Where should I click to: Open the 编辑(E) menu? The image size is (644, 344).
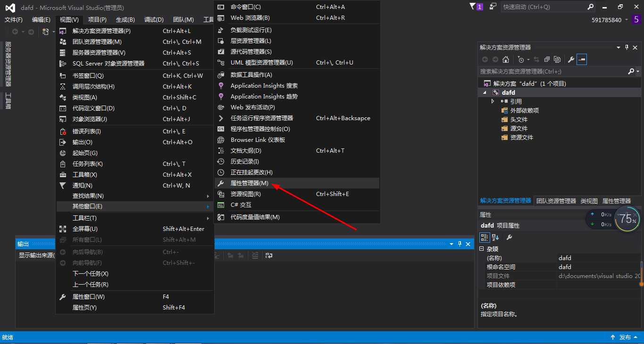pyautogui.click(x=41, y=19)
